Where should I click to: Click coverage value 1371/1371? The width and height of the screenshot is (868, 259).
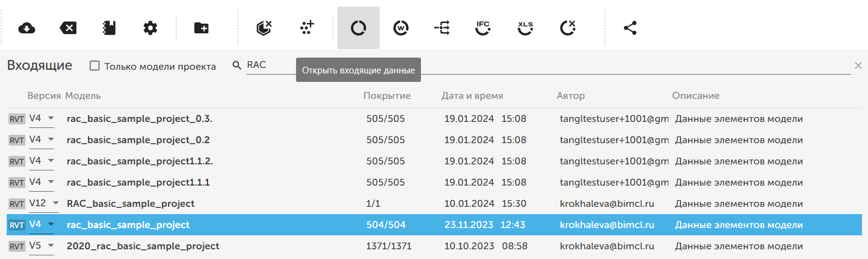(389, 246)
